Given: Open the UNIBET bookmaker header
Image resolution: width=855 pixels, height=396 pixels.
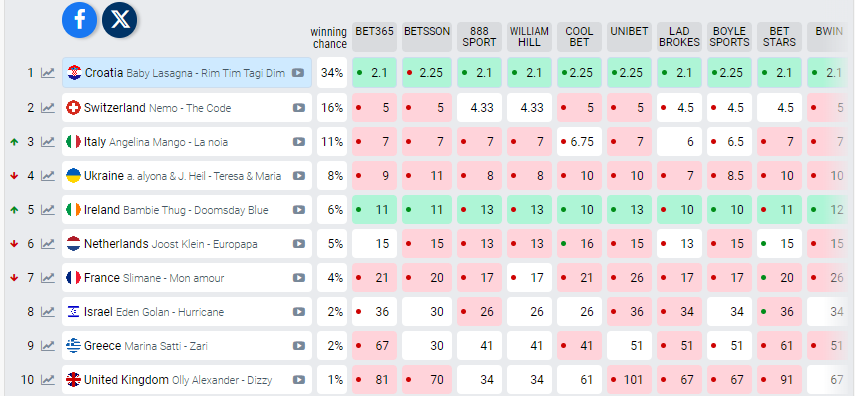Looking at the screenshot, I should (629, 37).
